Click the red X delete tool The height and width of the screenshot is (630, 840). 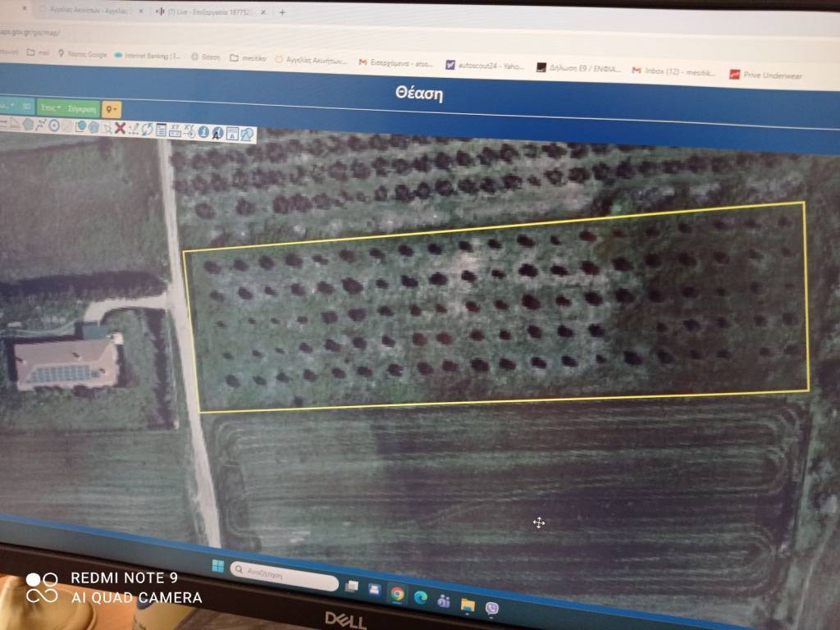120,127
